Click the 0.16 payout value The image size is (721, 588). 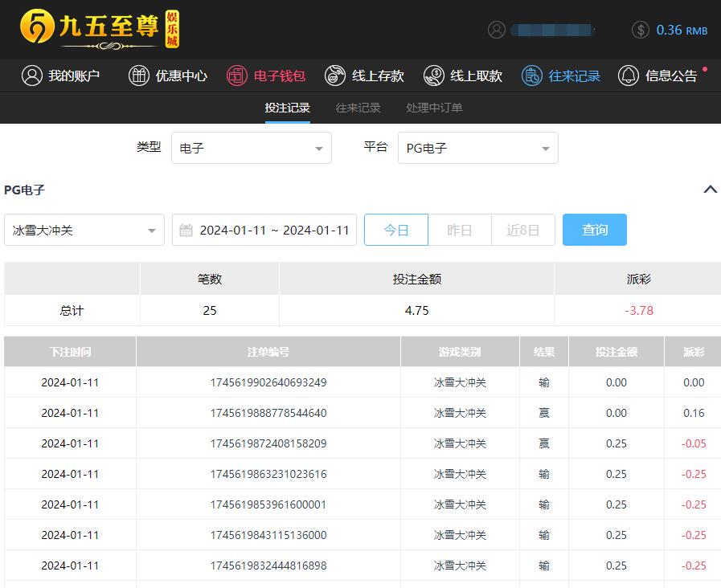[x=694, y=413]
